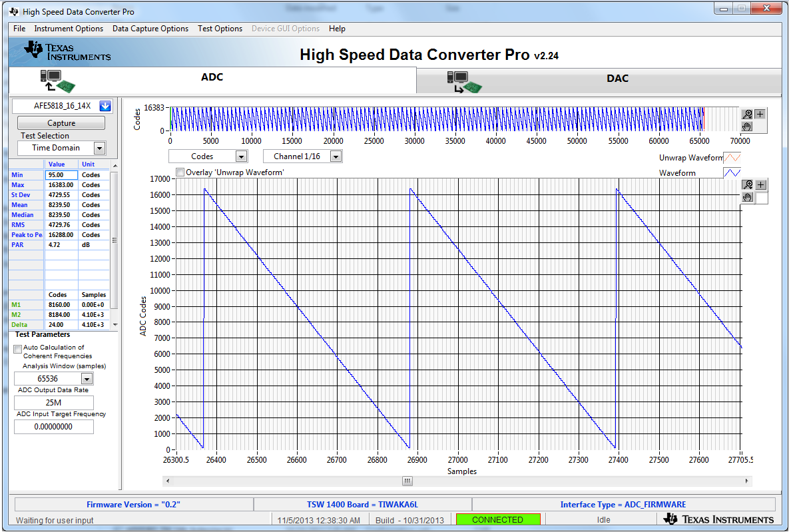The width and height of the screenshot is (789, 532).
Task: Click Firmware Version status text
Action: coord(133,504)
